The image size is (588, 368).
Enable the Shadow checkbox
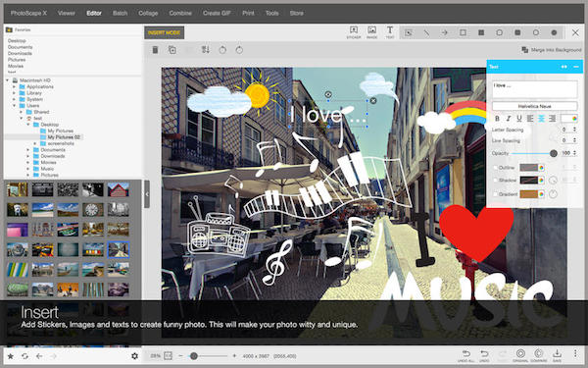[495, 181]
